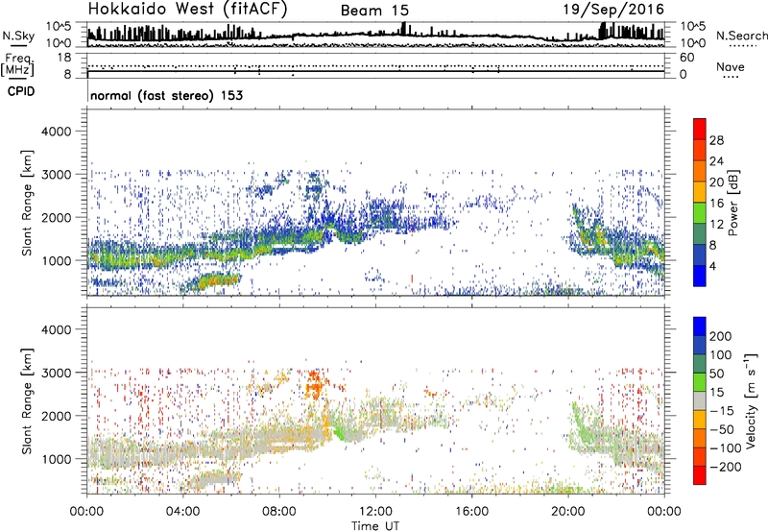
Task: Click the "18" frequency tick label
Action: pos(64,58)
